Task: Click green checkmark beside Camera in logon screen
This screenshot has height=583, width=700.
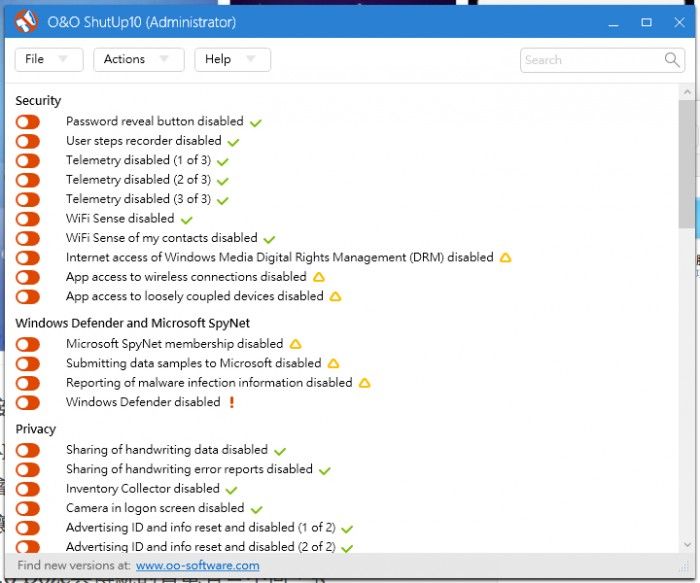Action: 257,510
